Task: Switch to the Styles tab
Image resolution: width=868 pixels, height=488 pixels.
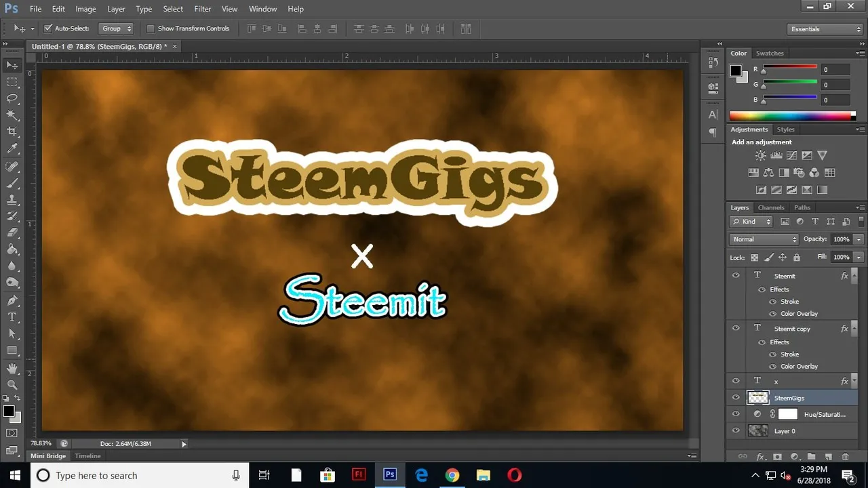Action: [x=785, y=129]
